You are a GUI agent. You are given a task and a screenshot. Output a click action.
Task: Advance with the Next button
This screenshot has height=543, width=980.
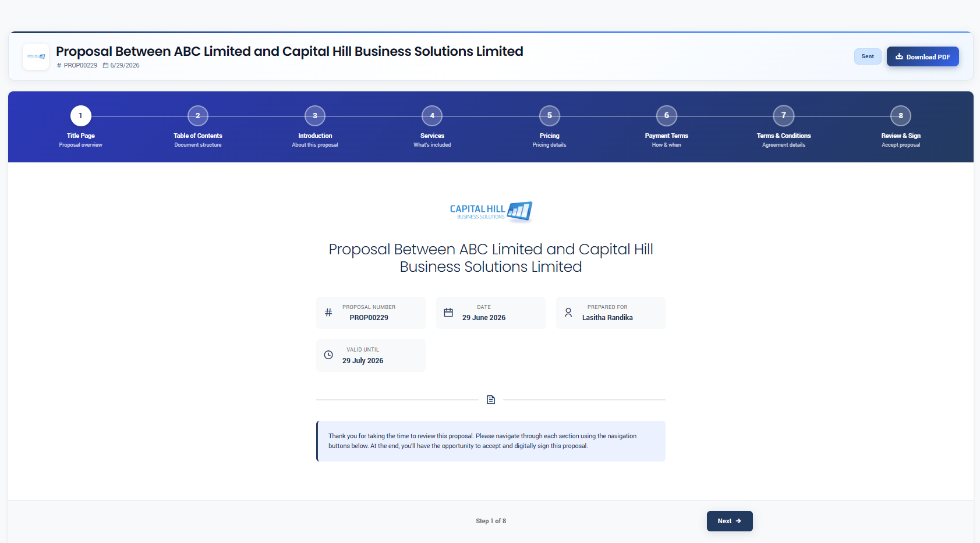730,521
